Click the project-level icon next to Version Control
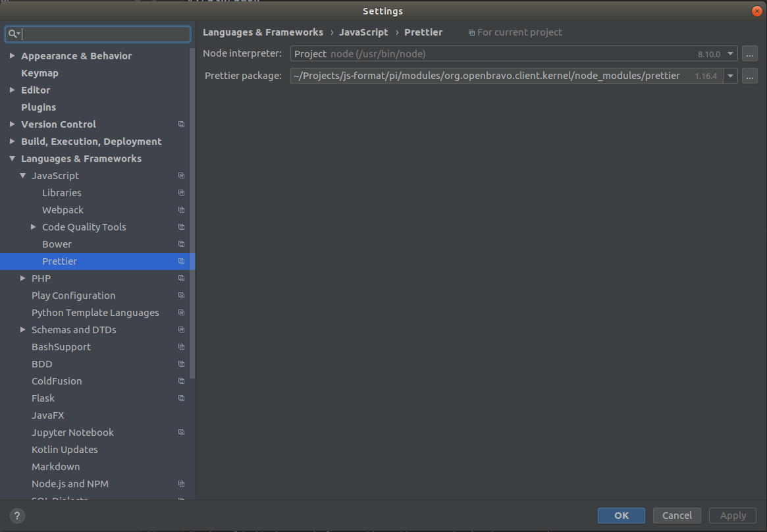 point(182,124)
